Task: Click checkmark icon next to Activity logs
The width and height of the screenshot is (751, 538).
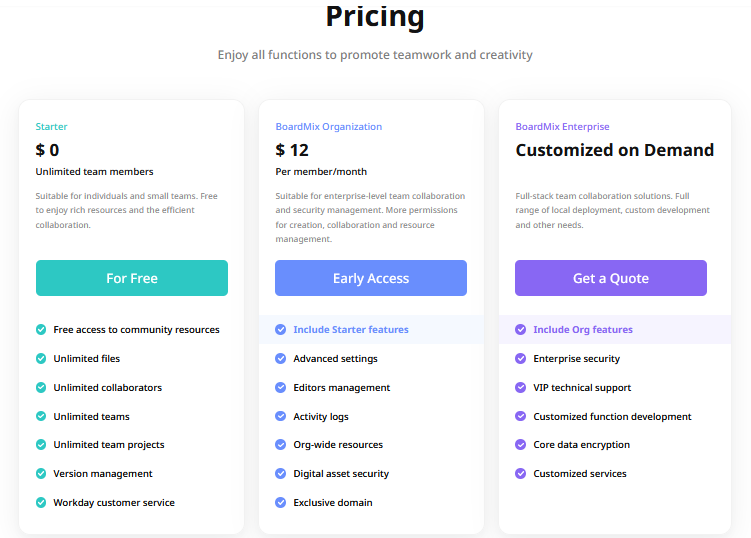Action: [x=281, y=416]
